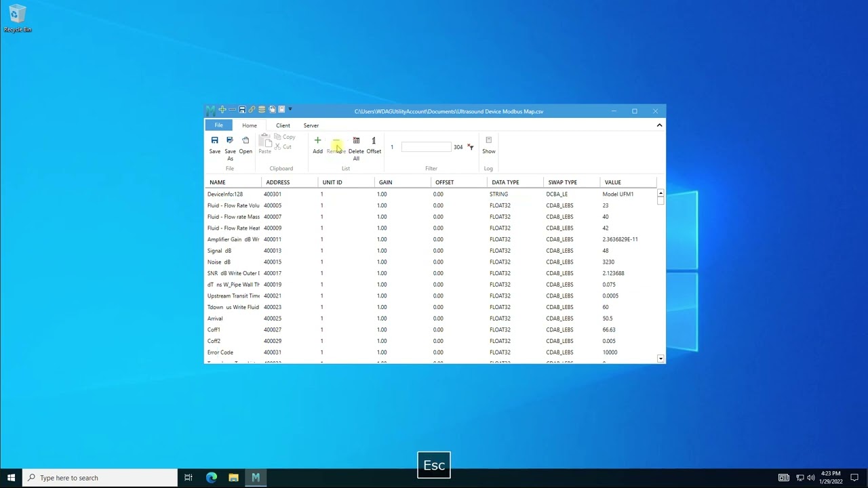Show the log with the Show icon
The height and width of the screenshot is (488, 868).
(488, 140)
